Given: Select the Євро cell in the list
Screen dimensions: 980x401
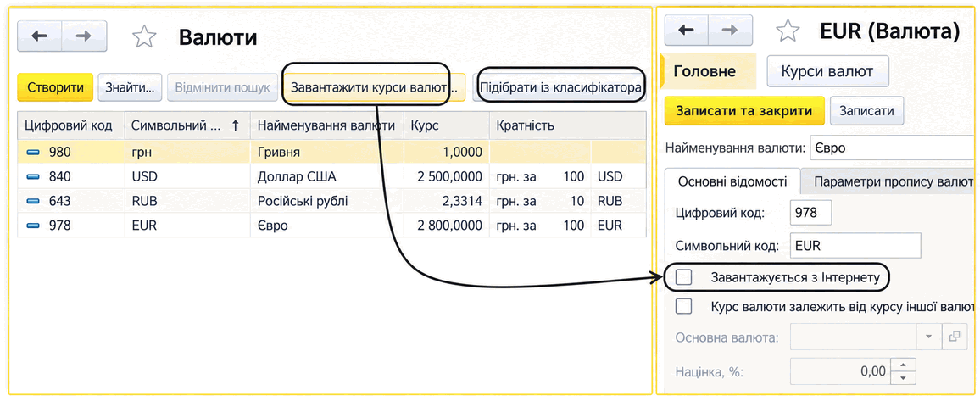Looking at the screenshot, I should (x=327, y=226).
